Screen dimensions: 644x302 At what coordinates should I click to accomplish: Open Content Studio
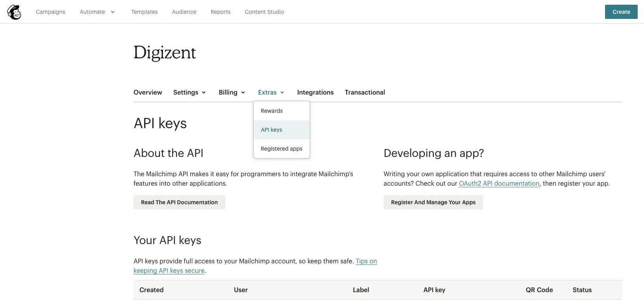[x=264, y=12]
